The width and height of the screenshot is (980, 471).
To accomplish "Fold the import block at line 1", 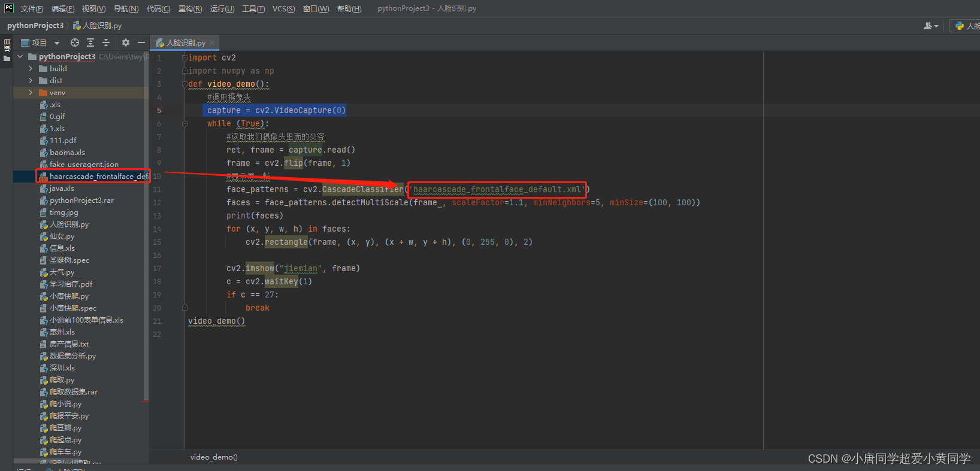I will 184,58.
